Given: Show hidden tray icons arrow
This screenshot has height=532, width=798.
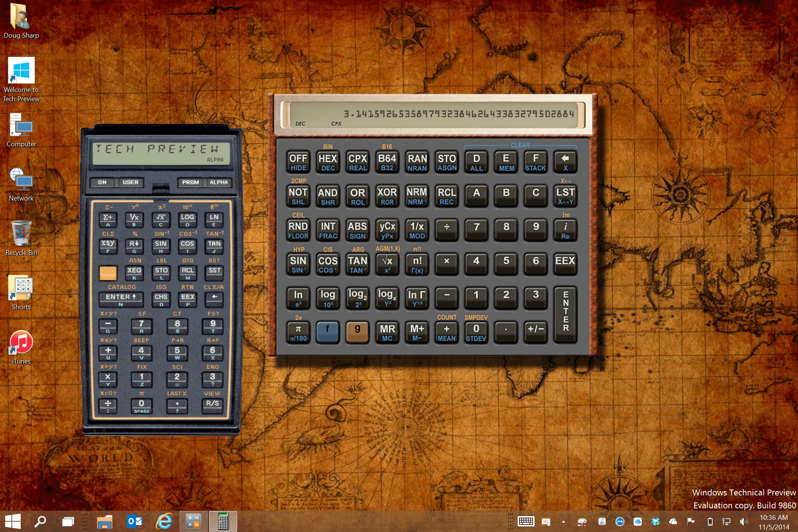Looking at the screenshot, I should [x=563, y=522].
